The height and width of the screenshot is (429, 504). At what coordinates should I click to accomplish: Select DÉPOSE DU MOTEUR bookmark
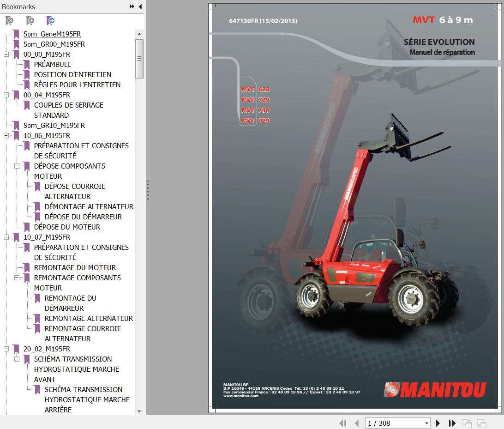click(67, 227)
